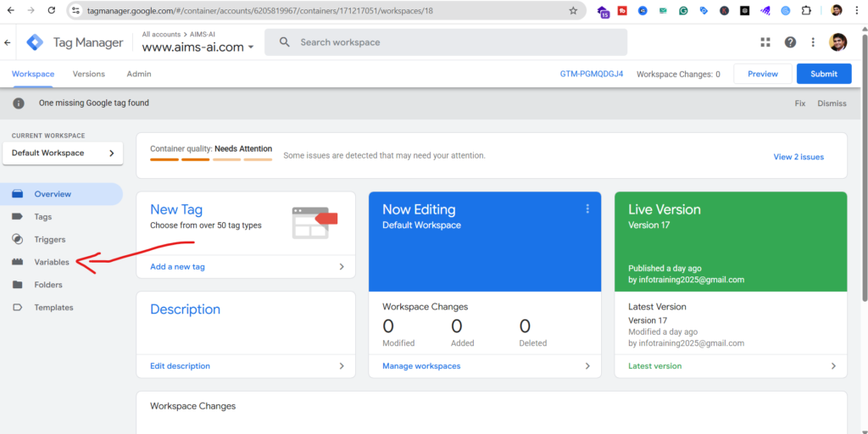Image resolution: width=868 pixels, height=434 pixels.
Task: Click the info icon in notification bar
Action: coord(19,103)
